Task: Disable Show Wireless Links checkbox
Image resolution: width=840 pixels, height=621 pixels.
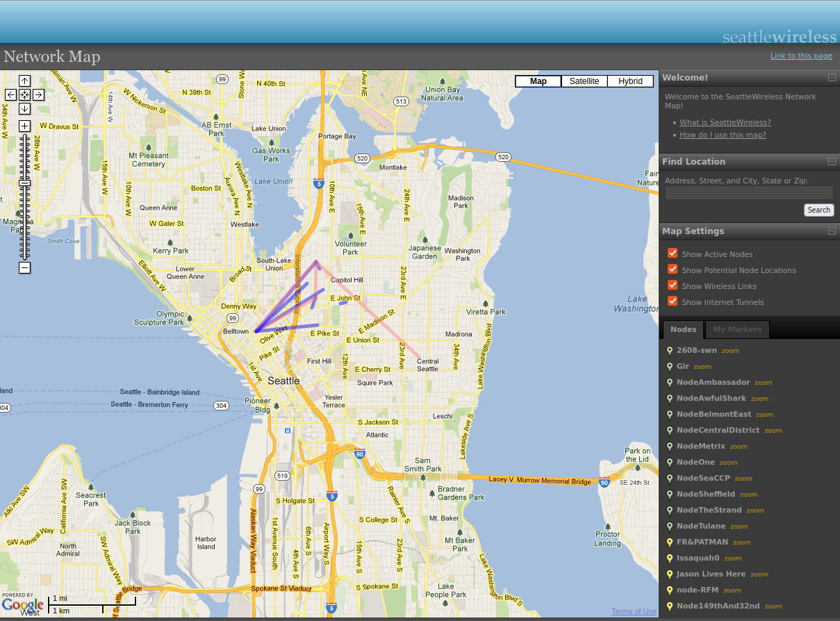Action: pyautogui.click(x=673, y=285)
